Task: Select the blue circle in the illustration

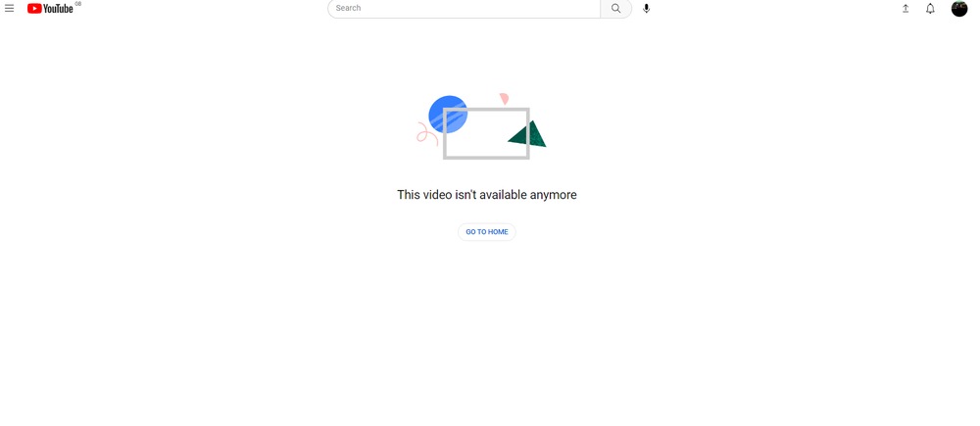Action: coord(448,115)
